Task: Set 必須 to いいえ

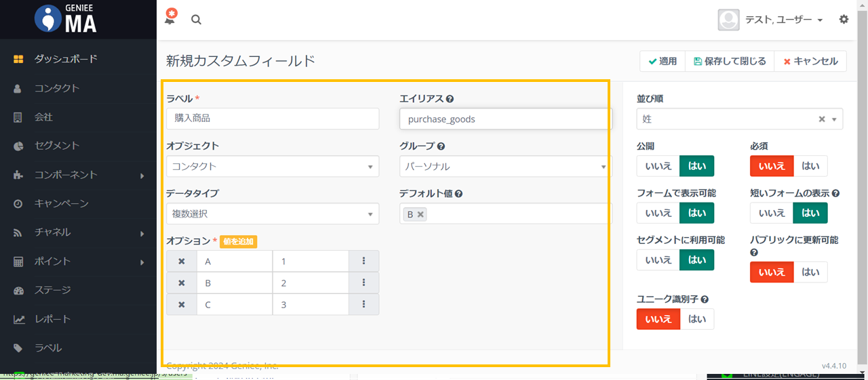Action: tap(772, 166)
